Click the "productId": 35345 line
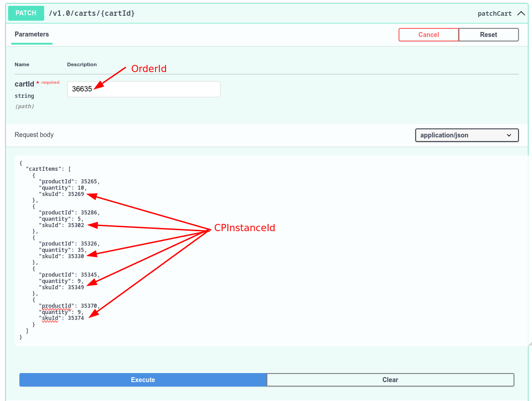Viewport: 532px width, 401px height. pyautogui.click(x=69, y=274)
